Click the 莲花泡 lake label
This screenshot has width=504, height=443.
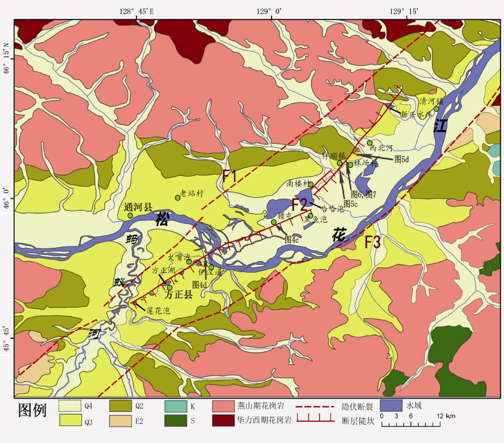tap(158, 311)
